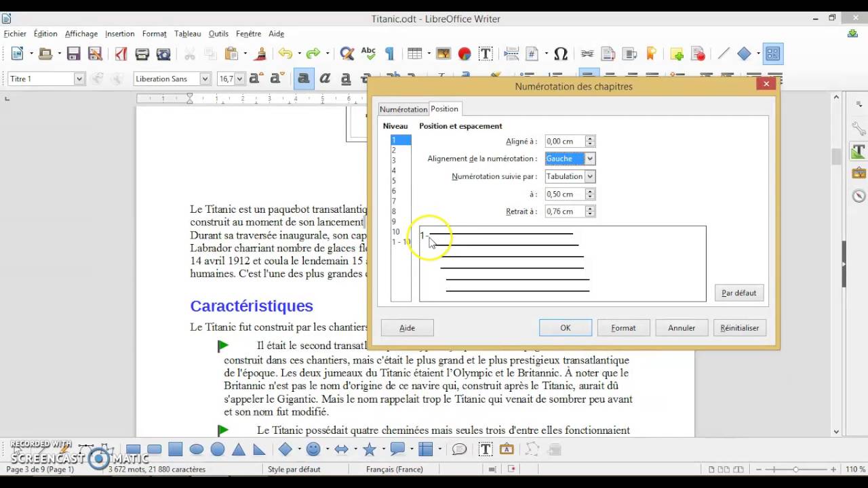Open the Tableau menu
Screen dimensions: 868x488
coord(187,34)
